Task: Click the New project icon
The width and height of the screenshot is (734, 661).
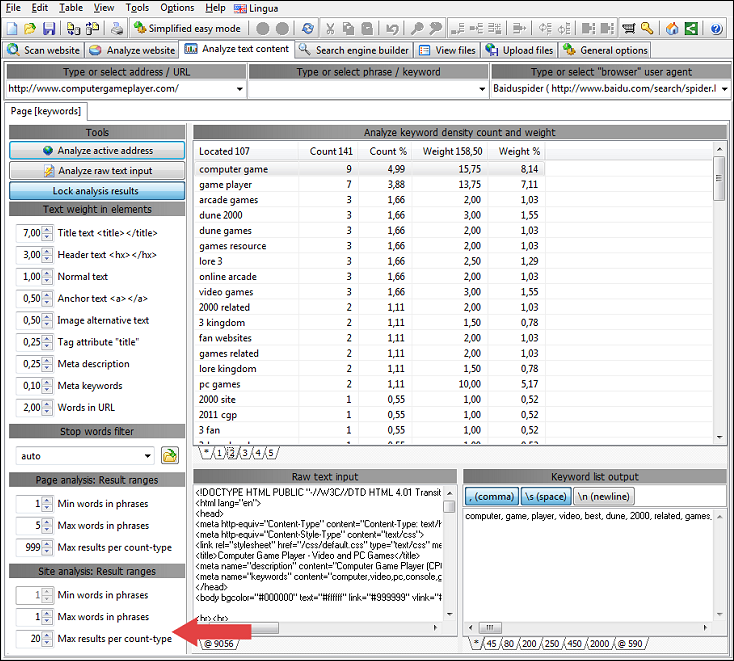Action: pos(11,29)
